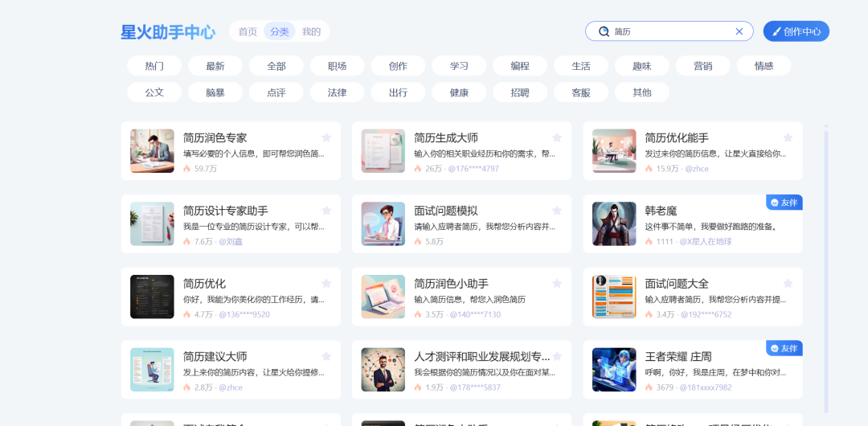This screenshot has width=868, height=426.
Task: Click 友伴 badge on 王者荣耀 庄周 card
Action: tap(784, 349)
